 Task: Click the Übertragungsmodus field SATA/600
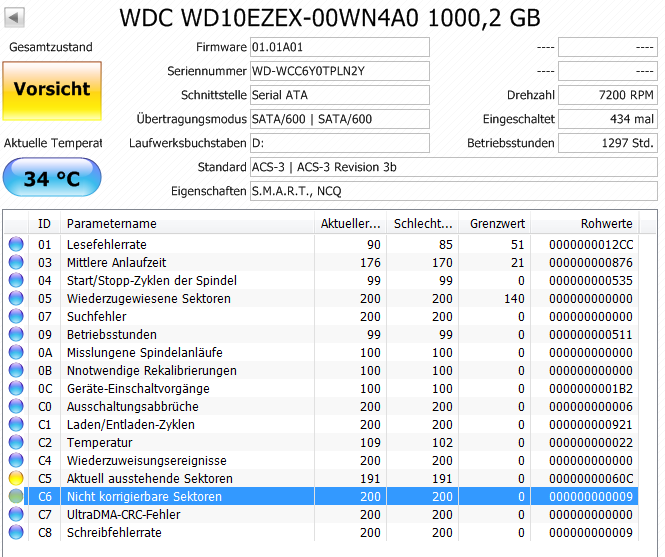[340, 119]
